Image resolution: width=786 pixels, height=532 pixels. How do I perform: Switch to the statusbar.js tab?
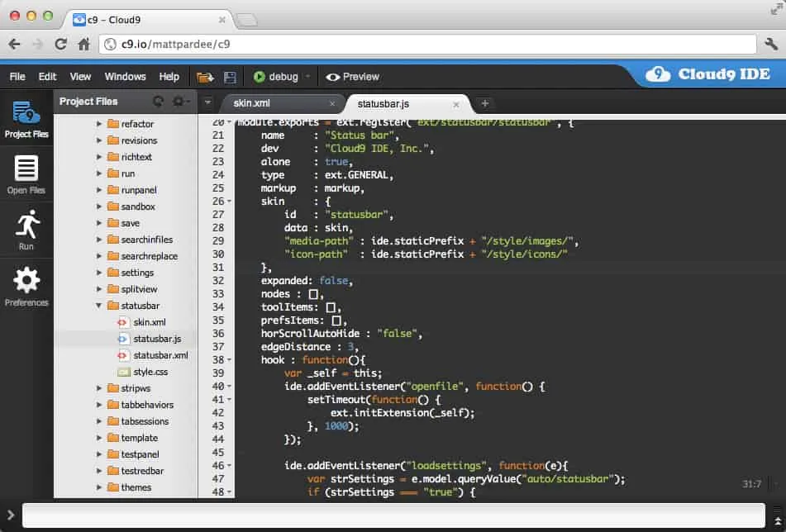click(407, 104)
